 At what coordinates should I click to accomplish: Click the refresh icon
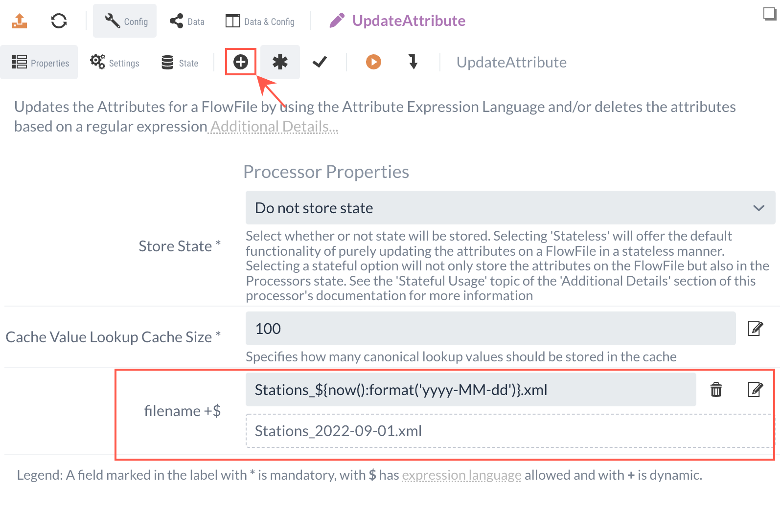pyautogui.click(x=59, y=21)
